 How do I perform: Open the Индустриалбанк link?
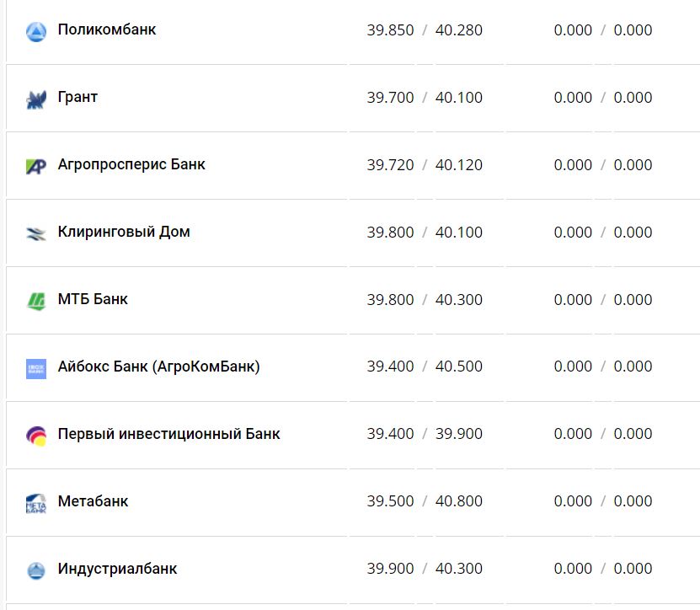tap(117, 569)
